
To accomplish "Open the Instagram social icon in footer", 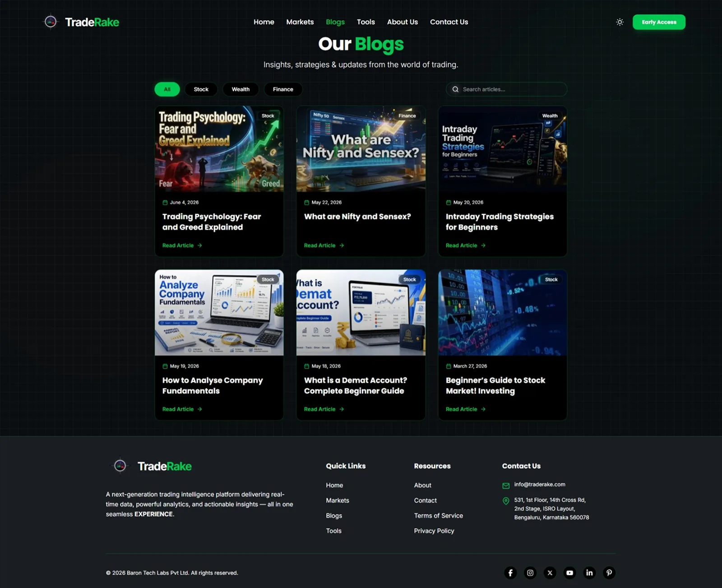I will (x=530, y=573).
